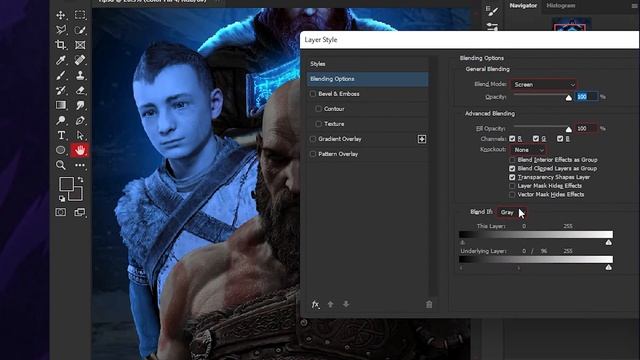Enable Pattern Overlay checkbox
This screenshot has width=640, height=360.
(x=313, y=154)
